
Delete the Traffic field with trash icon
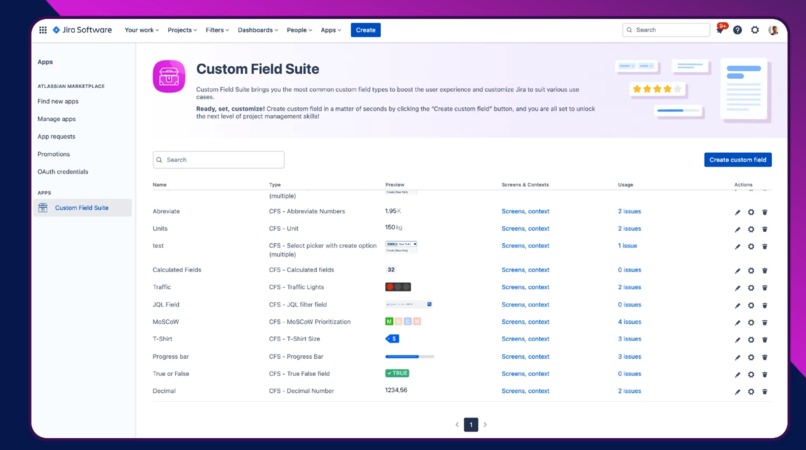pos(765,288)
